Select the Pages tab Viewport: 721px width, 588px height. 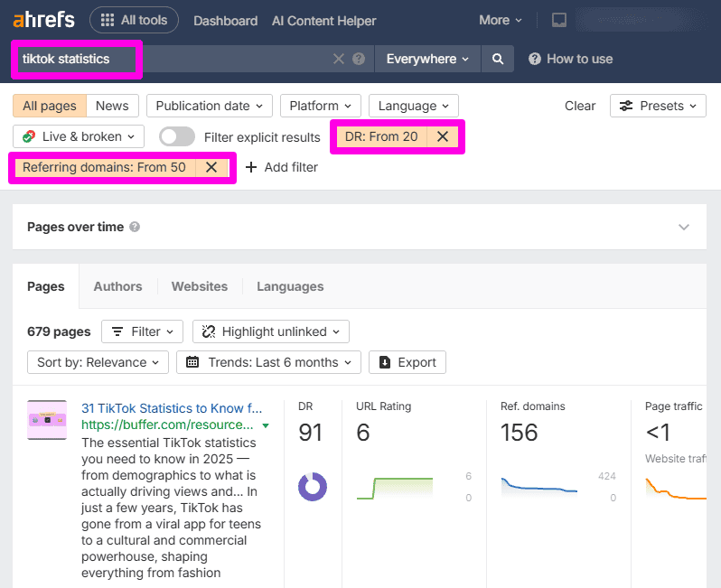point(46,286)
